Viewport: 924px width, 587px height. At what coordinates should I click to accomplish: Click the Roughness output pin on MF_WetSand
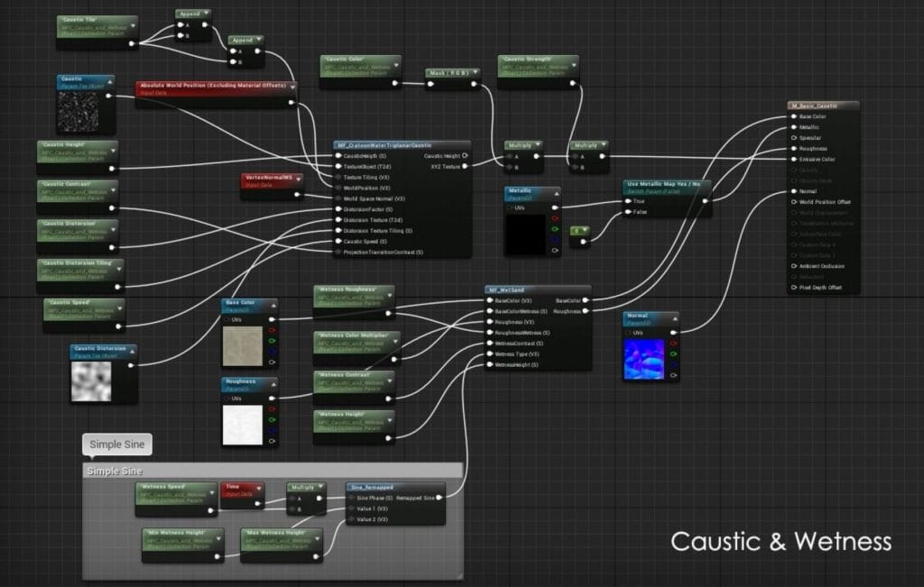tap(585, 311)
